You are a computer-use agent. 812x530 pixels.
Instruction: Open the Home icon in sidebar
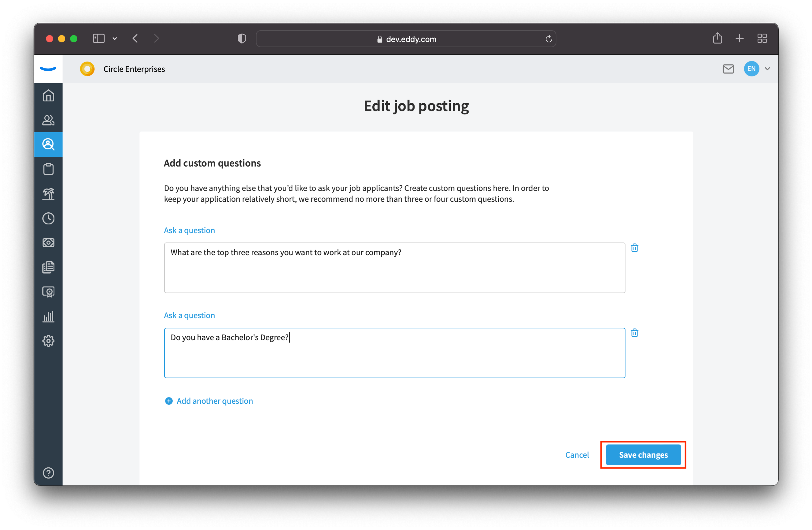click(48, 96)
